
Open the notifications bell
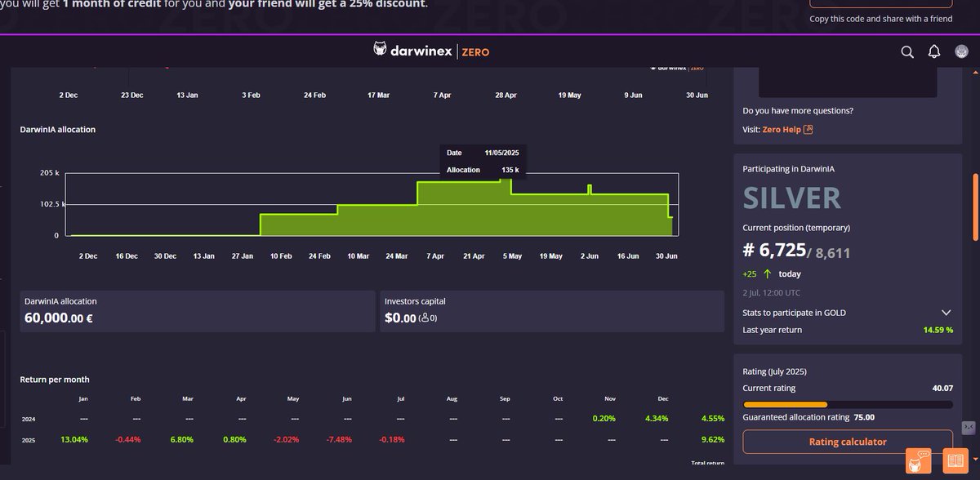(x=934, y=52)
